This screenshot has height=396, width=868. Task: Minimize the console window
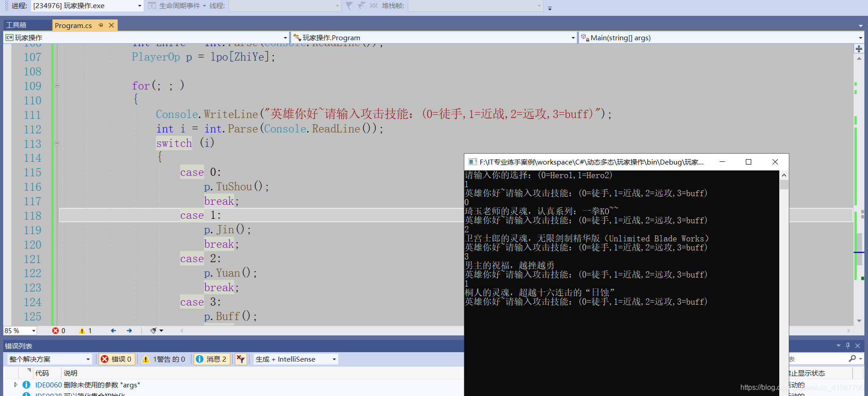pyautogui.click(x=722, y=162)
